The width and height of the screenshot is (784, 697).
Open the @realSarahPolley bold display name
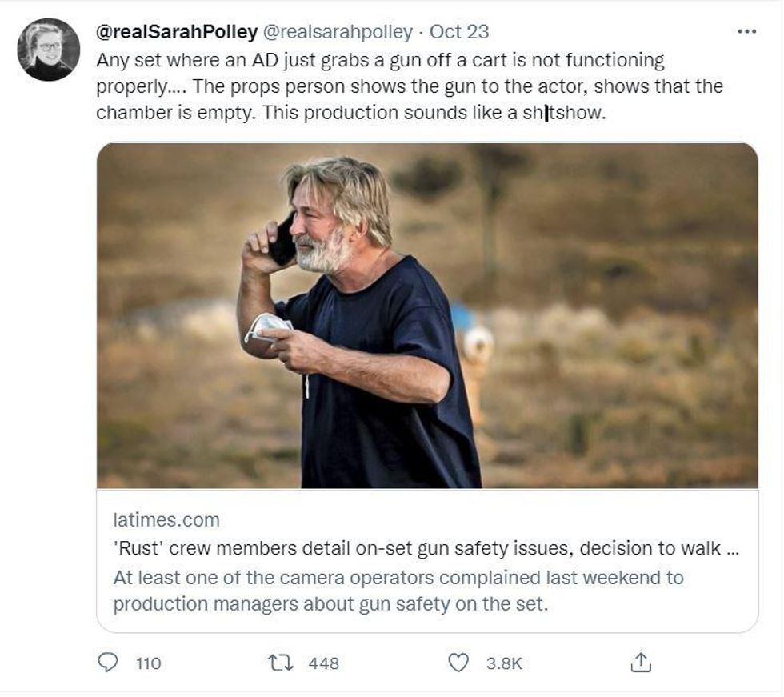[177, 33]
